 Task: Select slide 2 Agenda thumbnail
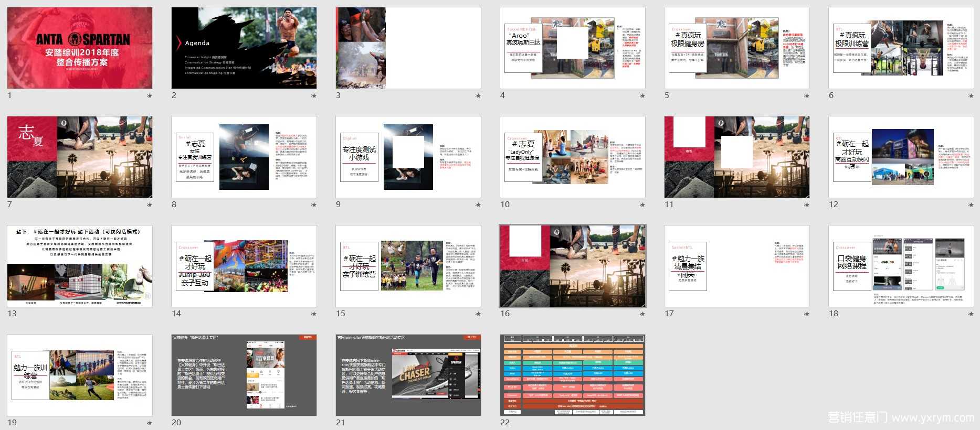coord(244,48)
